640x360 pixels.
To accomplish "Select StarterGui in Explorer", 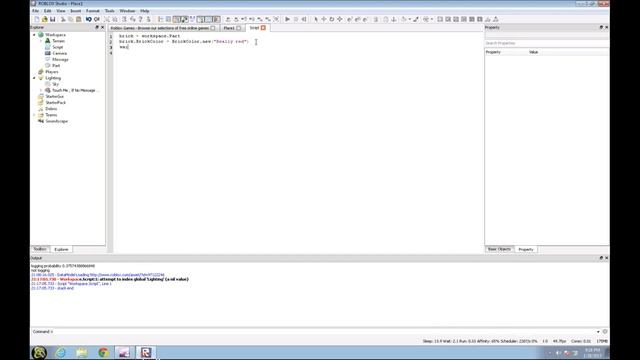I will point(54,96).
